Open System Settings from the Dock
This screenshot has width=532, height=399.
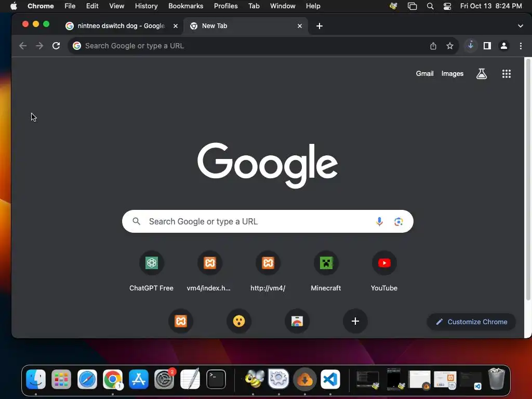point(164,379)
